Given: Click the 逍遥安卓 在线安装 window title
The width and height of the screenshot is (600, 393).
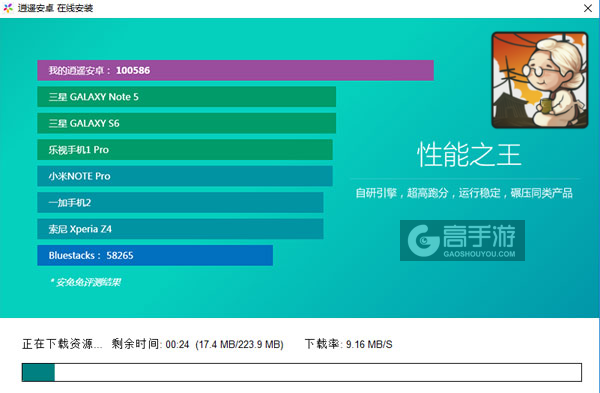Looking at the screenshot, I should [x=55, y=8].
